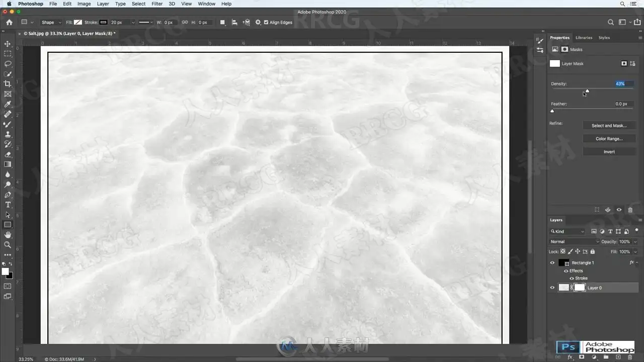Screen dimensions: 644x362
Task: Open the Layers panel menu
Action: click(x=640, y=220)
